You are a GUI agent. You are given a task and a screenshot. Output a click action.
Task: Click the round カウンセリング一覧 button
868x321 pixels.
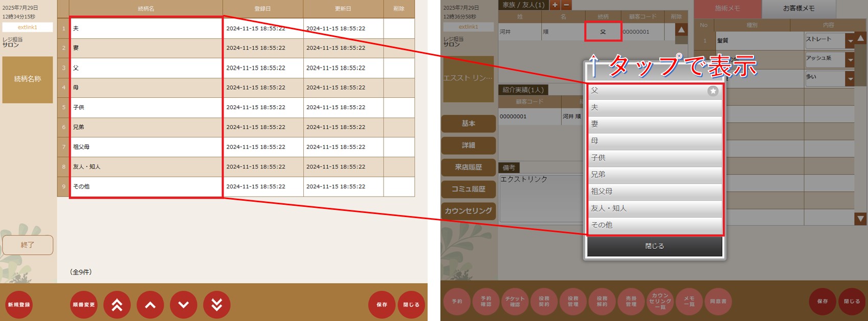(x=660, y=302)
